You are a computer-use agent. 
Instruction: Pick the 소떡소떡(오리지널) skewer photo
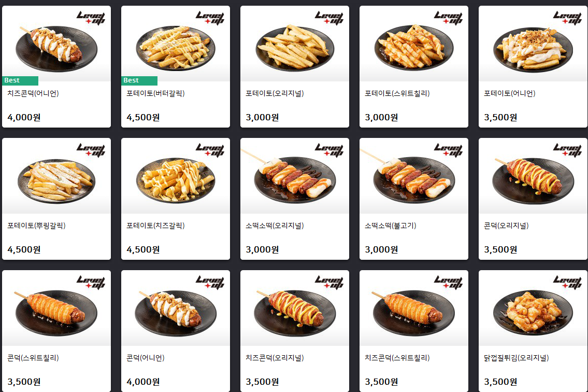coord(295,176)
